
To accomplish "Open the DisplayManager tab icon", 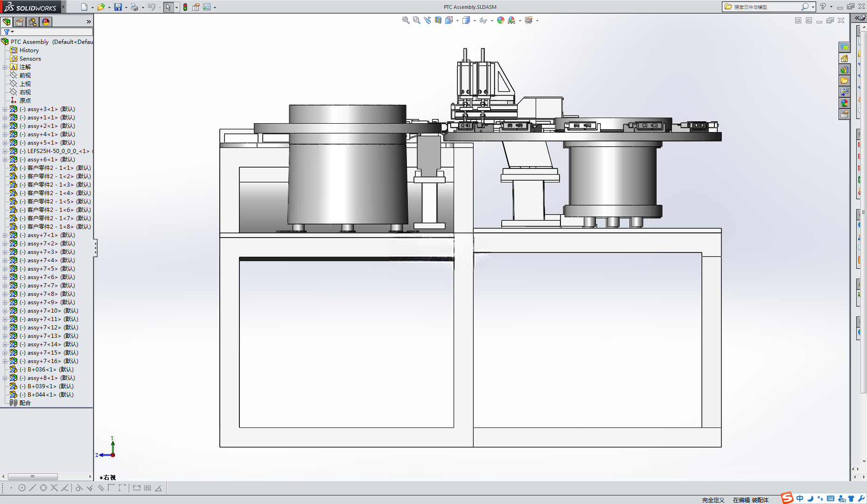I will tap(46, 22).
